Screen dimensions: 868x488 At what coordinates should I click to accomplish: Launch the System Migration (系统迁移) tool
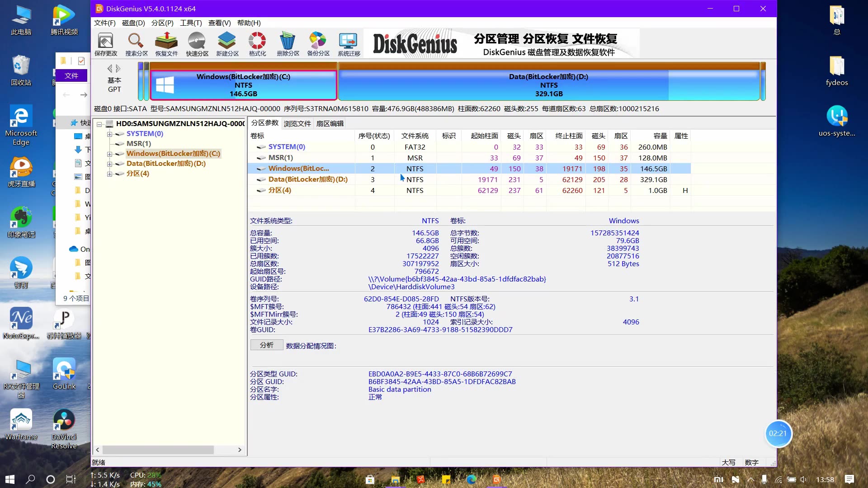pyautogui.click(x=349, y=44)
